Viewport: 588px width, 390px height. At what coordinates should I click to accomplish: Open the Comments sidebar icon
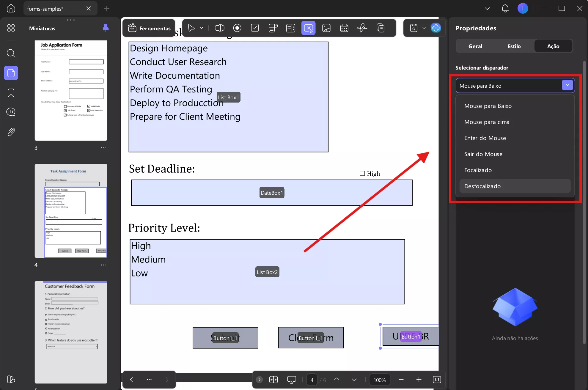pyautogui.click(x=11, y=112)
